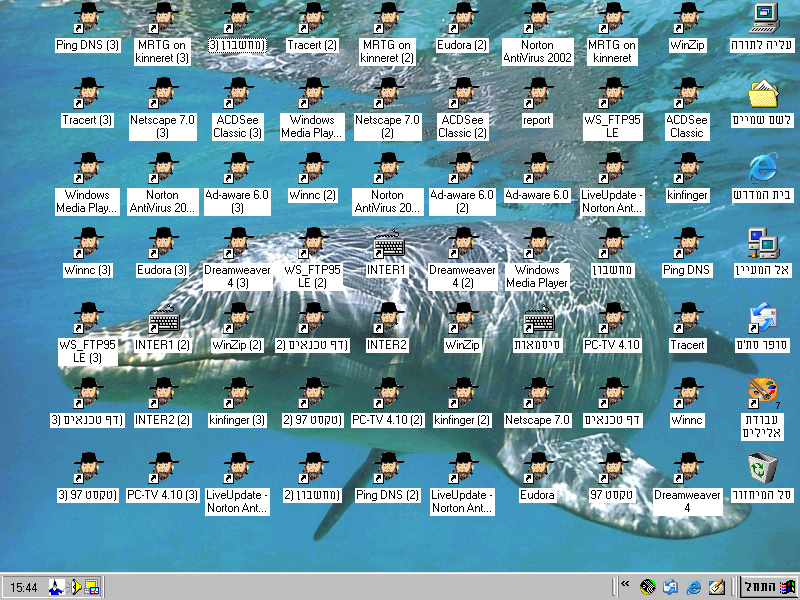Select the בית המדרש Internet Explorer icon
The height and width of the screenshot is (600, 800).
[762, 177]
